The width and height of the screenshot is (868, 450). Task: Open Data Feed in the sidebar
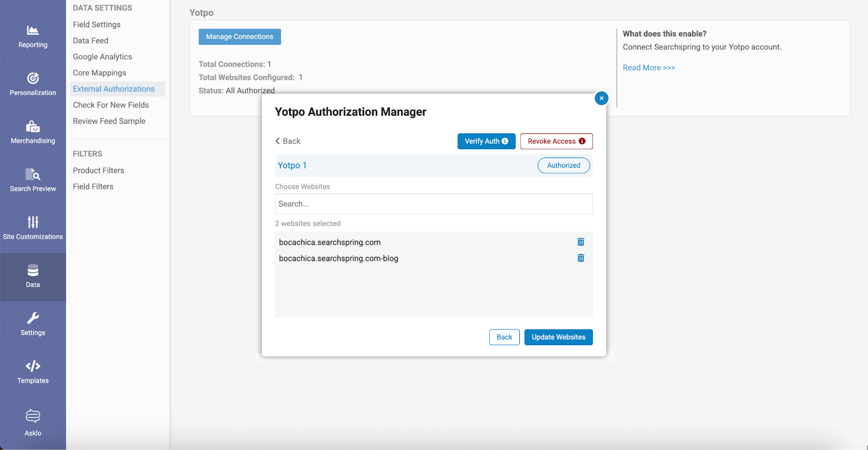(91, 41)
